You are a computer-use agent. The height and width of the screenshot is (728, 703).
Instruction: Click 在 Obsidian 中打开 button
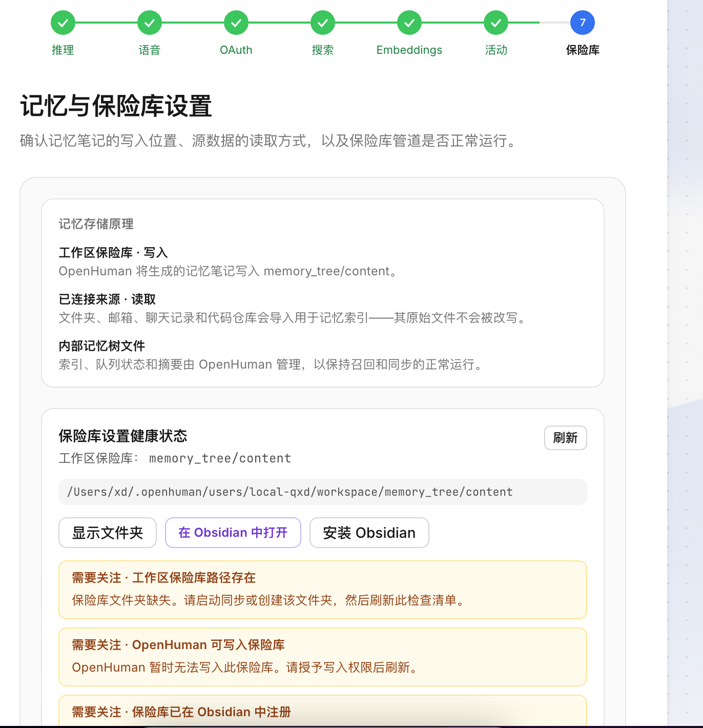tap(233, 533)
